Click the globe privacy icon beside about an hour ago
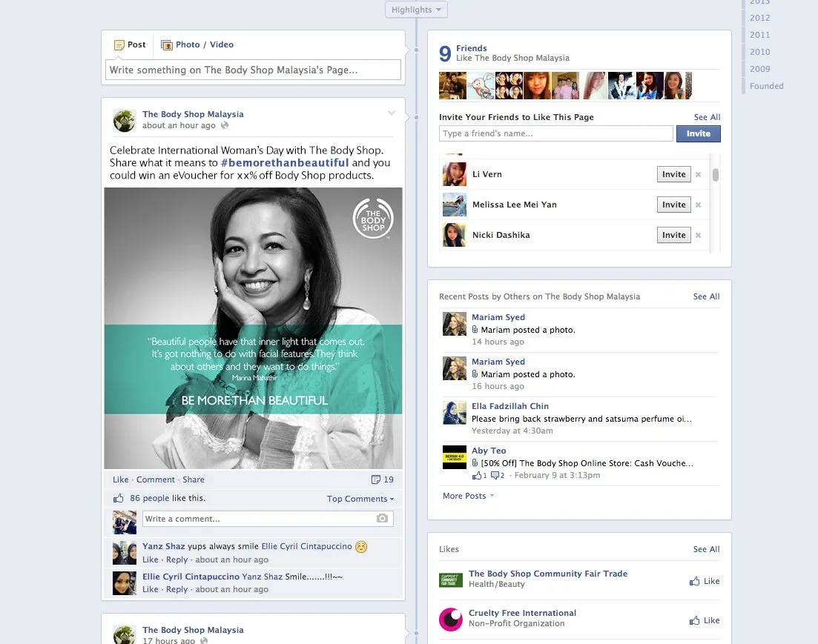This screenshot has height=644, width=818. (224, 125)
